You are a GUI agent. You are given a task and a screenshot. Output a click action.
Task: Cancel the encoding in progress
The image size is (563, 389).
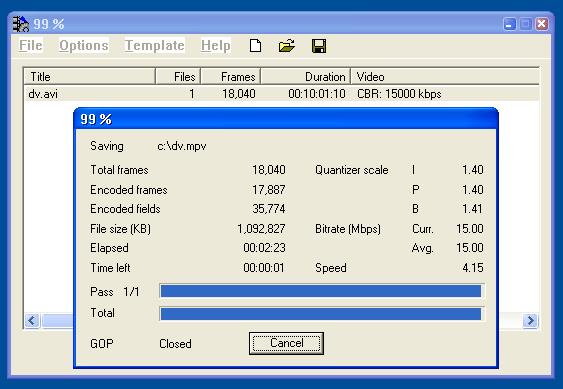(286, 343)
